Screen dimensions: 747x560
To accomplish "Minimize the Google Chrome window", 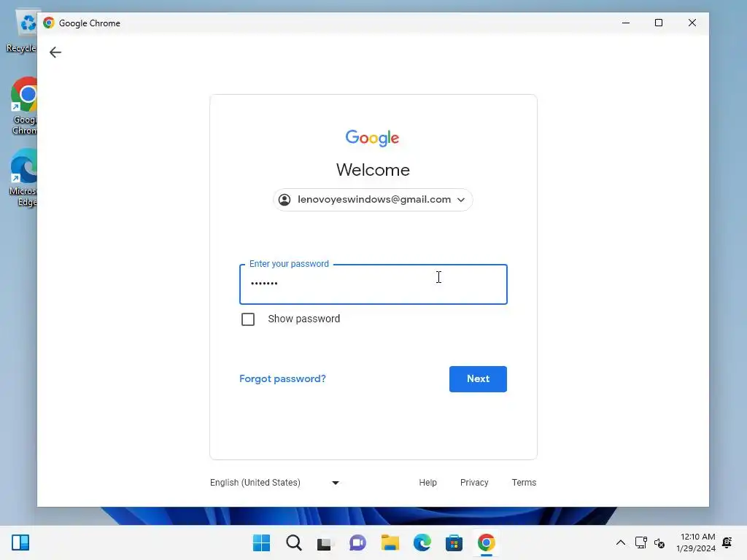I will tap(626, 23).
